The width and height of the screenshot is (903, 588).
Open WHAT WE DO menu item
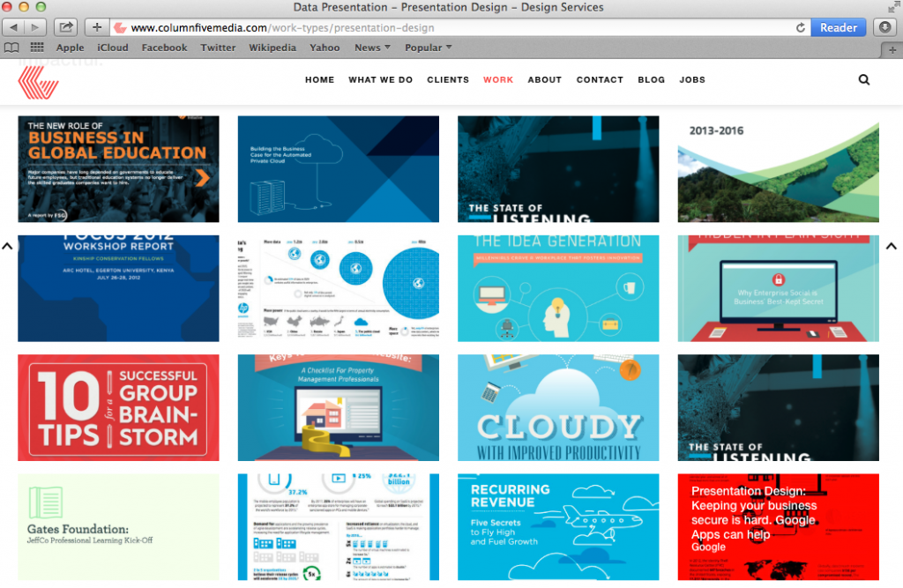(x=380, y=80)
